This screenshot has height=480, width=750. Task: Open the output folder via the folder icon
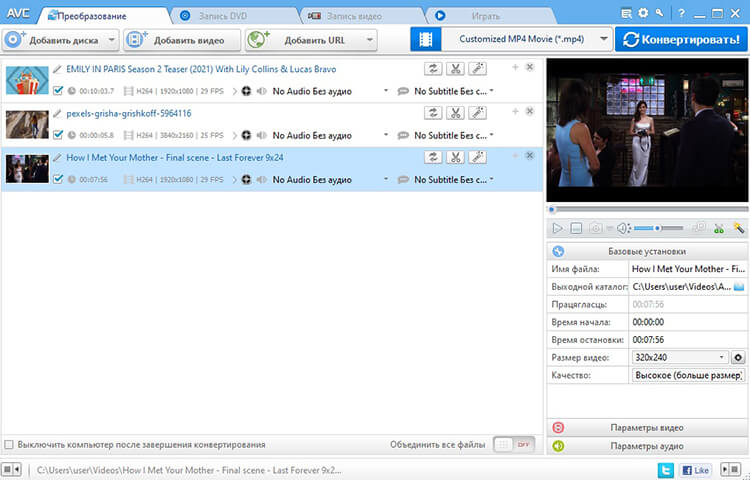[x=739, y=286]
